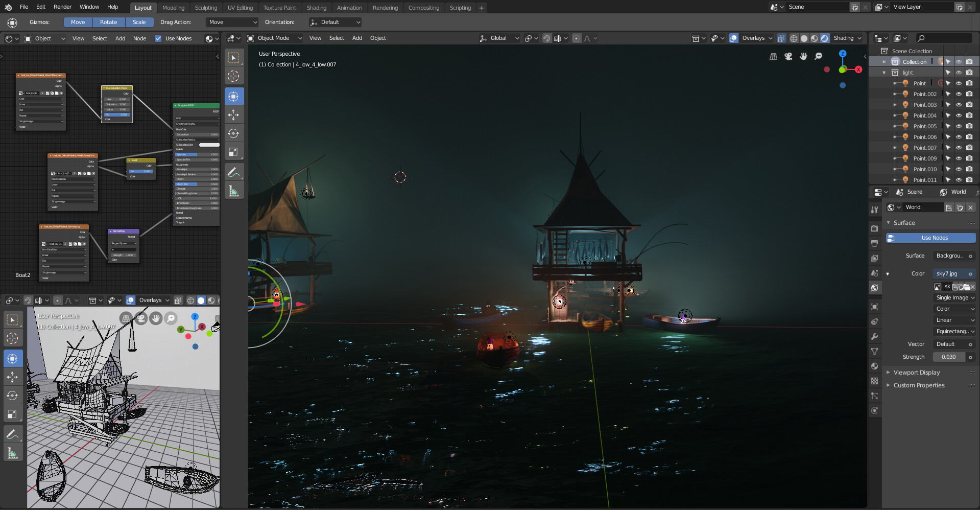
Task: Open the File menu
Action: pyautogui.click(x=24, y=7)
